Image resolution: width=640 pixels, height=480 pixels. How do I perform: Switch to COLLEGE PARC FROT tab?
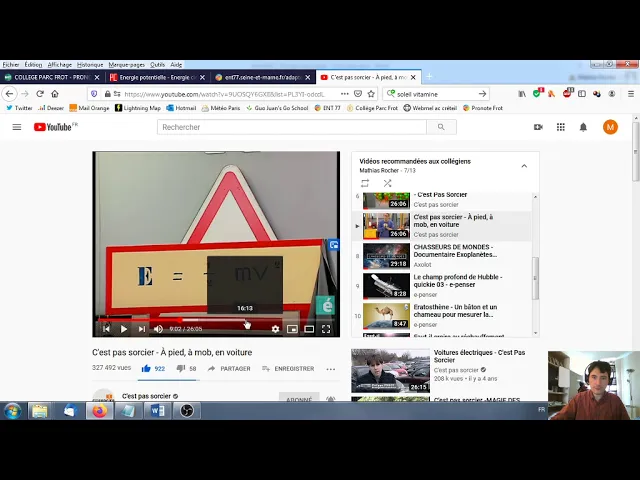point(52,77)
